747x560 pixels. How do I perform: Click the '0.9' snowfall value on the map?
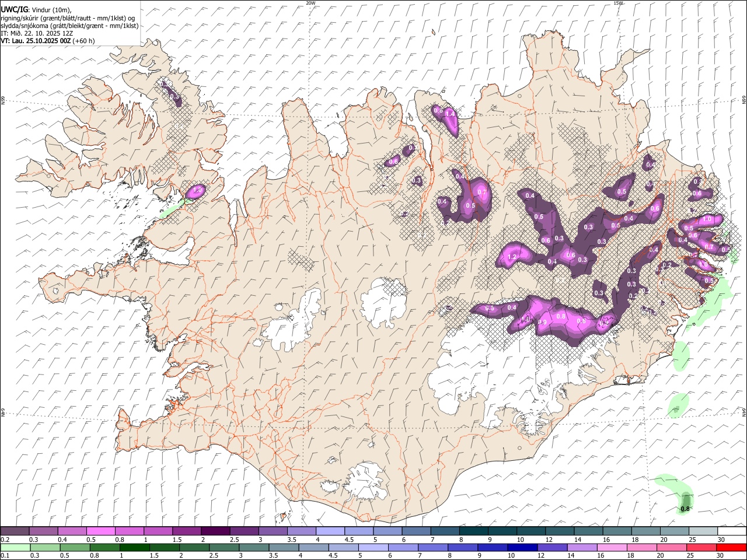[542, 323]
